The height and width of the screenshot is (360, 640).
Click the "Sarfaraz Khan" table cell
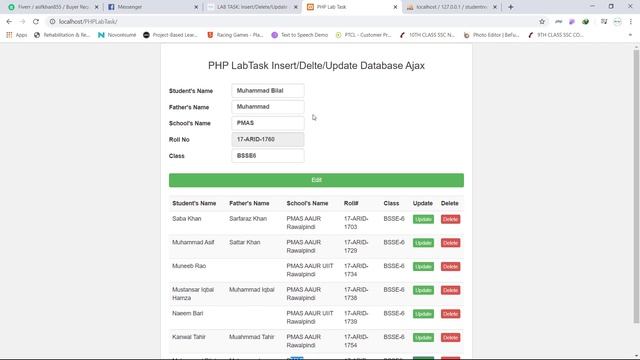248,219
